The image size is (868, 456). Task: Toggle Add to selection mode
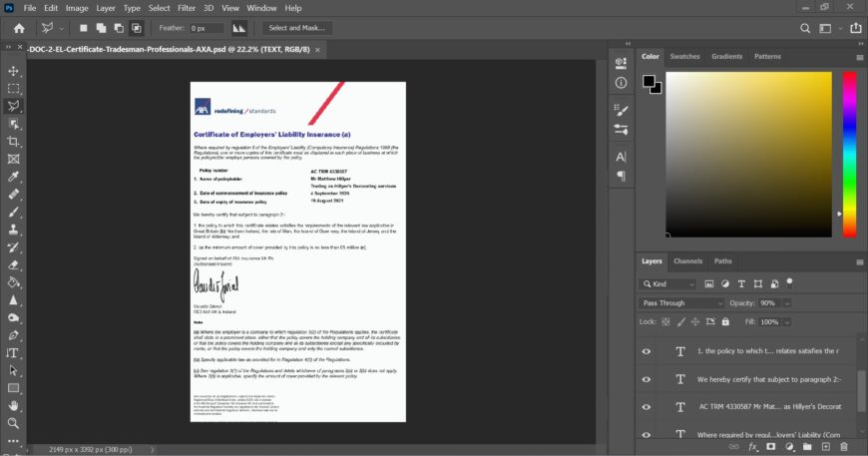click(101, 28)
